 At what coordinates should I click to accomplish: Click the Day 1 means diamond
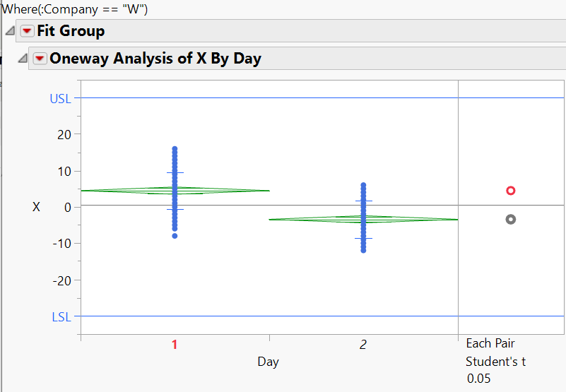pos(175,191)
